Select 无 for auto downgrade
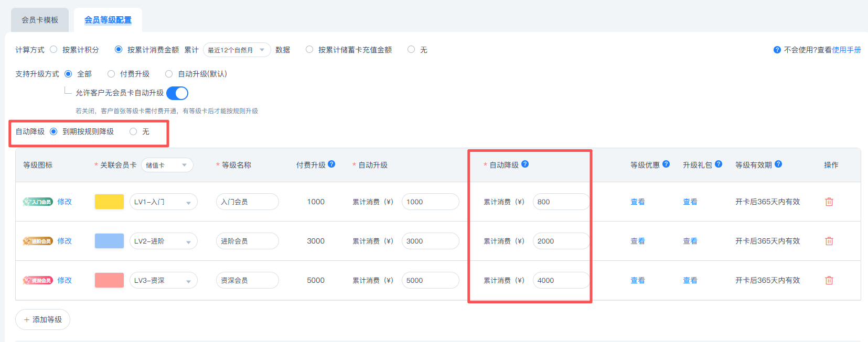The height and width of the screenshot is (342, 868). click(x=133, y=131)
